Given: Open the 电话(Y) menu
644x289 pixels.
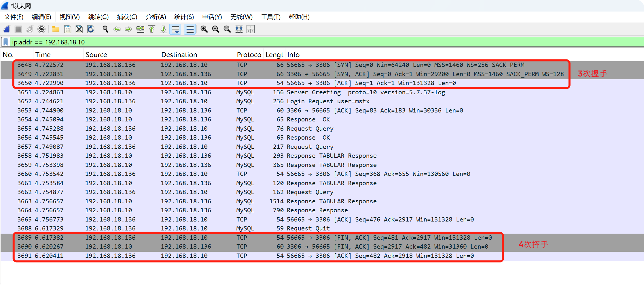Looking at the screenshot, I should 212,17.
